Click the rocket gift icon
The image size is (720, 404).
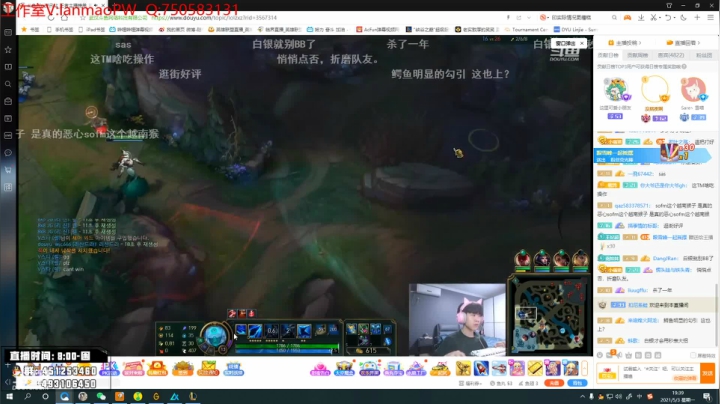click(481, 368)
